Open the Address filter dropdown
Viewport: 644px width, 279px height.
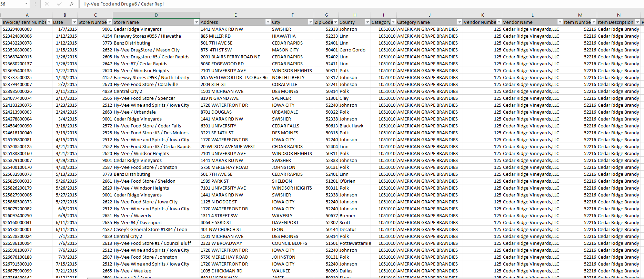268,22
